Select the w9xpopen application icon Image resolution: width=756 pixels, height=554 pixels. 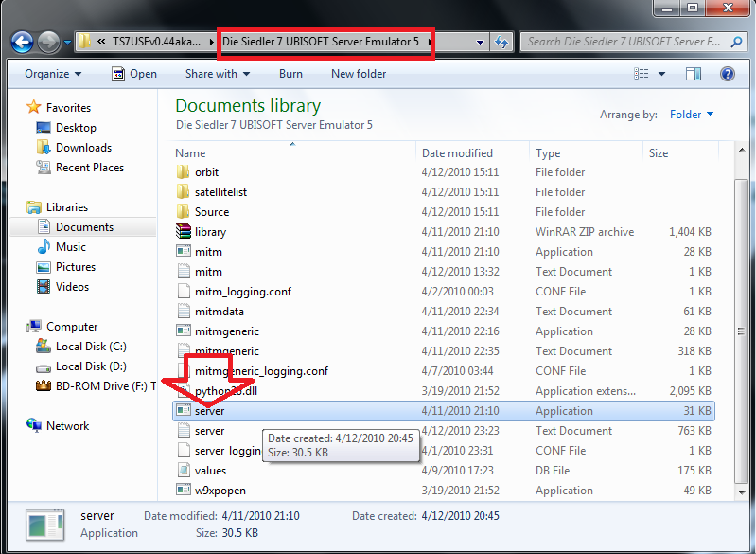pos(185,491)
